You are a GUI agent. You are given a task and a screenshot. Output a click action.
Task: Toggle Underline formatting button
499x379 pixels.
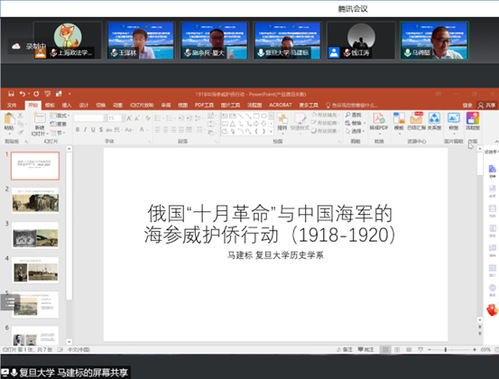[93, 130]
